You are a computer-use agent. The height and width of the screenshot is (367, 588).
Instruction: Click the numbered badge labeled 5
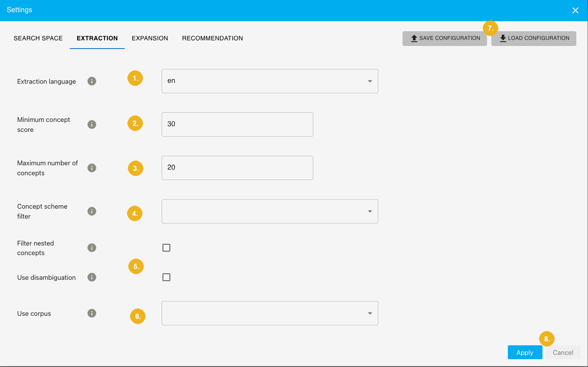[136, 266]
